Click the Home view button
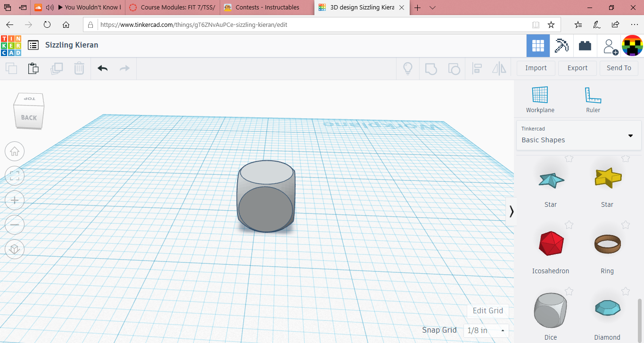Screen dimensions: 644x343 (15, 151)
